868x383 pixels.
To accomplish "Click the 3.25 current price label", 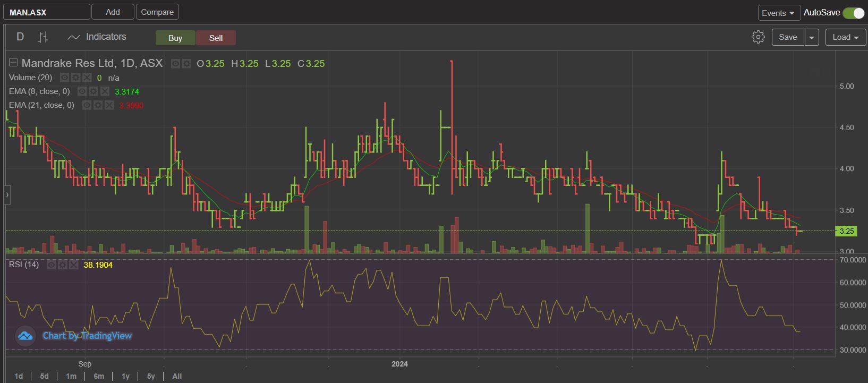I will point(846,231).
